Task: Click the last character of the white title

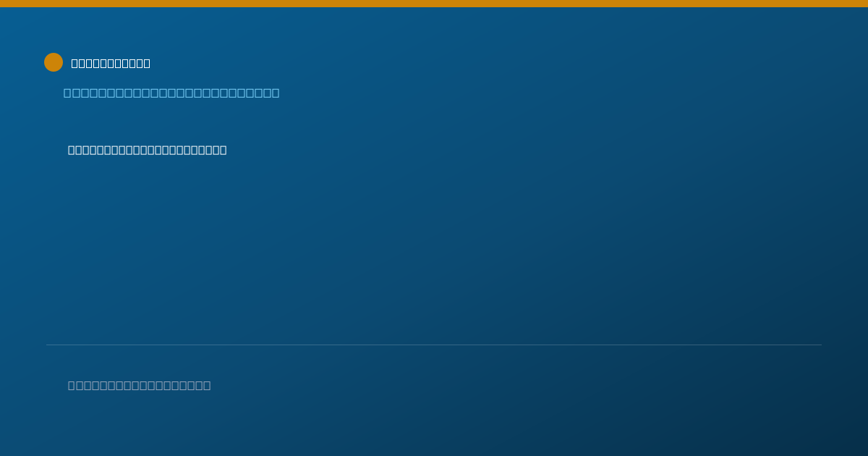Action: [147, 63]
